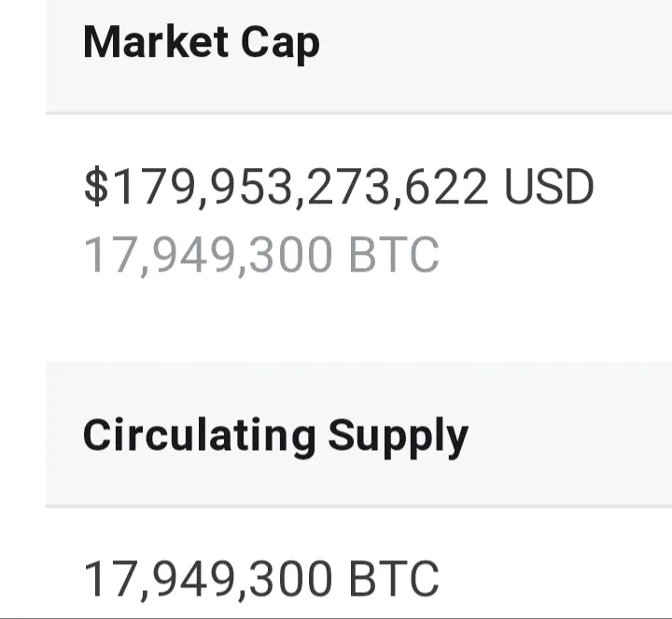Select the gray 17,949,300 BTC market cap value
The height and width of the screenshot is (619, 672).
pyautogui.click(x=261, y=255)
